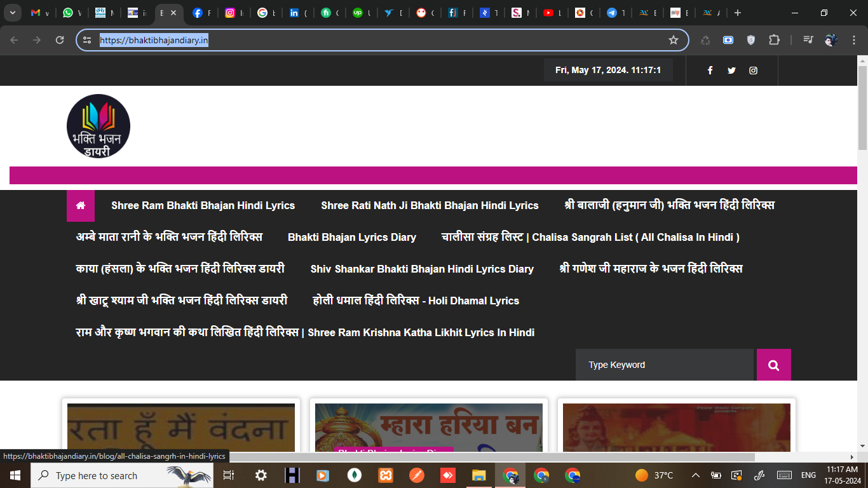Viewport: 868px width, 488px height.
Task: Go back to previous page
Action: pos(14,40)
